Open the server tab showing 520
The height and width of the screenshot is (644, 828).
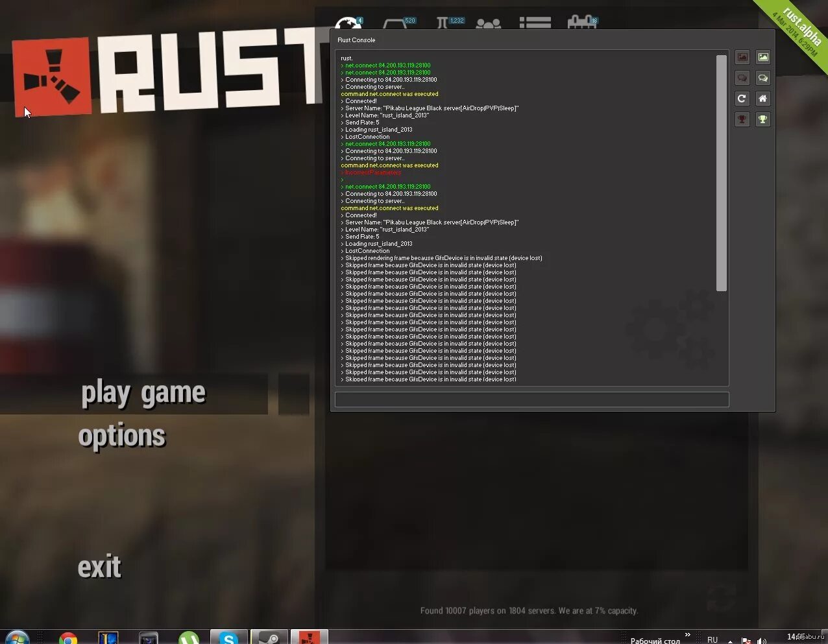[x=398, y=23]
